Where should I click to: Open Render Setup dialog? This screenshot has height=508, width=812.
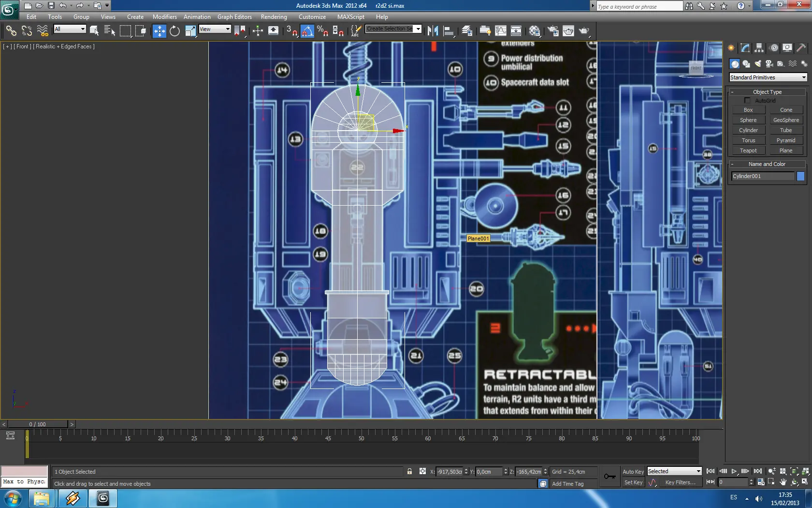[553, 31]
